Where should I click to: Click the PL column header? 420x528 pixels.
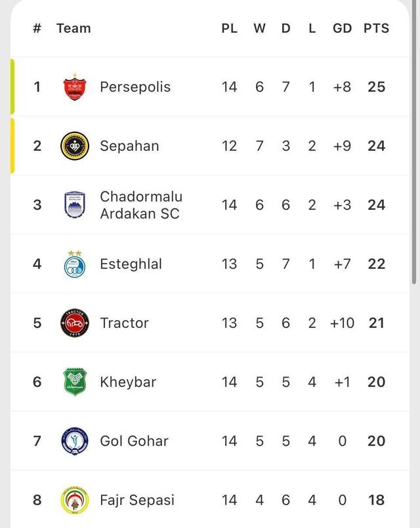pos(229,28)
